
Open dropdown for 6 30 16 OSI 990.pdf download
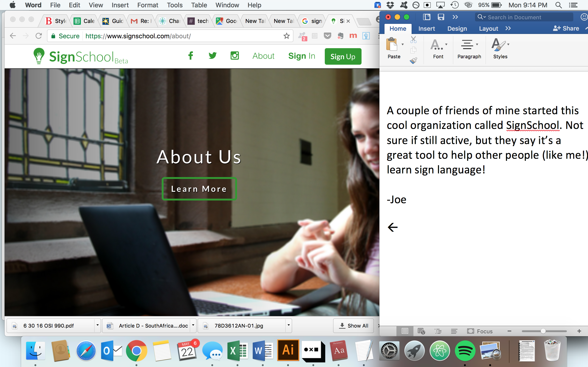click(97, 325)
